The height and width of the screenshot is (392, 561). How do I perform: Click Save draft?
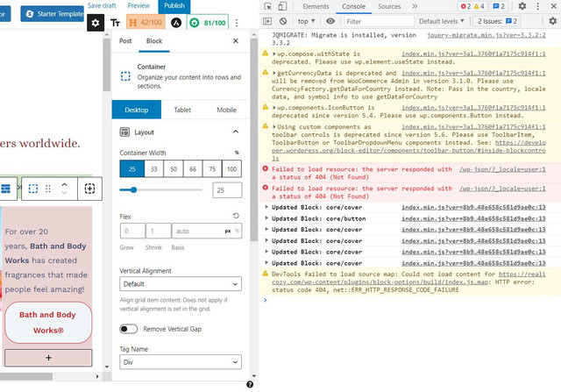click(102, 5)
